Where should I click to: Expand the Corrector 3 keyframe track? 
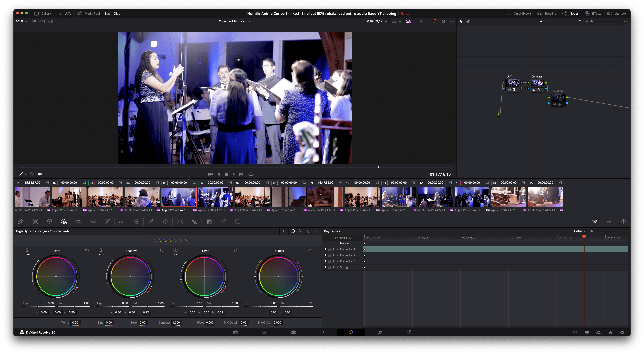point(337,261)
